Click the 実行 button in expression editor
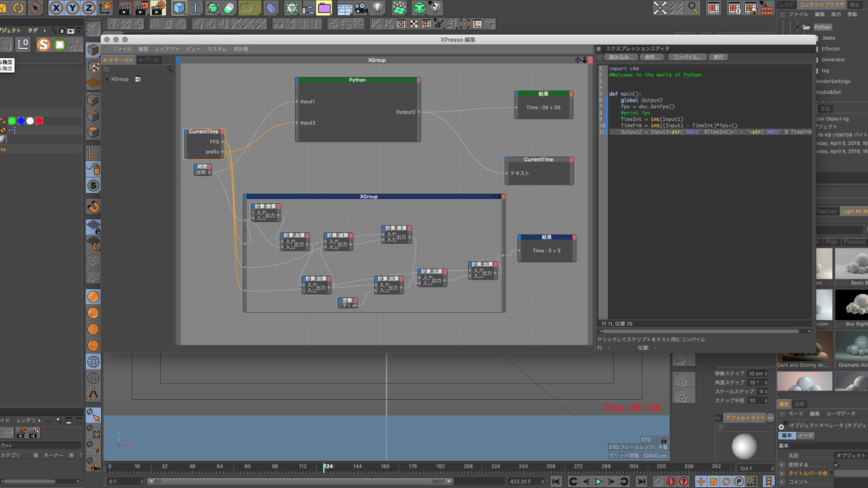This screenshot has width=868, height=488. pyautogui.click(x=719, y=57)
